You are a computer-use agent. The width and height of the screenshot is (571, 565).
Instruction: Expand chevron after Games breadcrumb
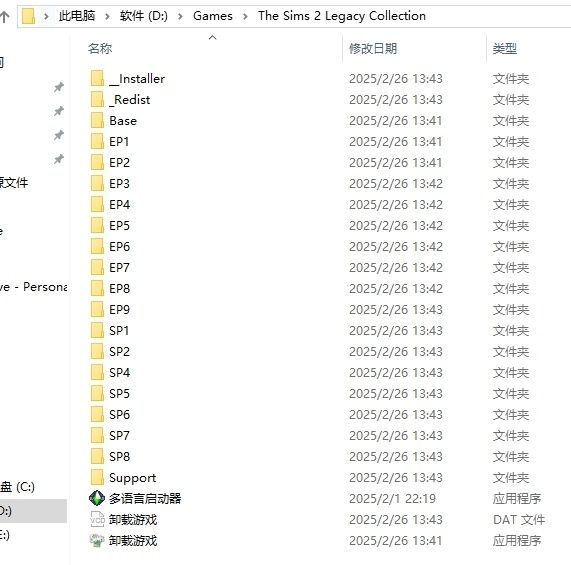pyautogui.click(x=245, y=16)
